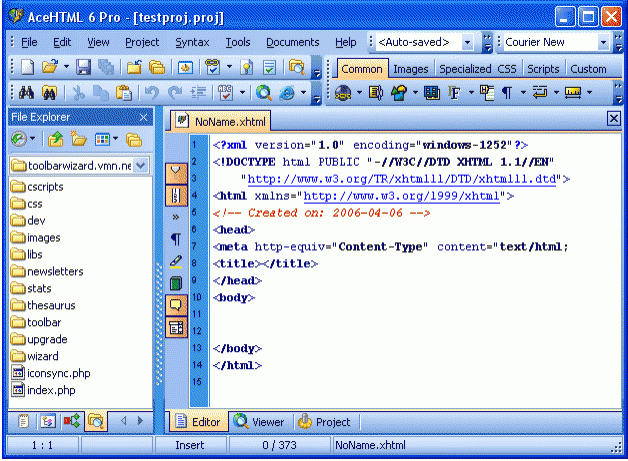Toggle the top orange funnel button in editor gutter

176,173
